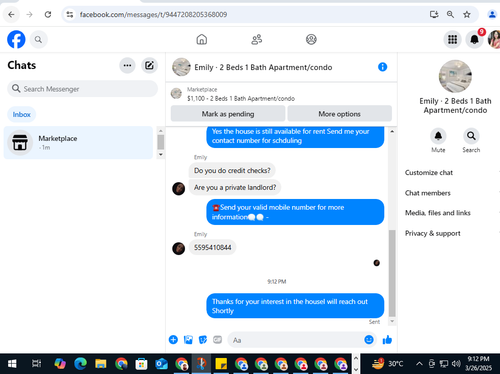Viewport: 500px width, 374px height.
Task: Open the Marketplace chat thread
Action: click(78, 143)
